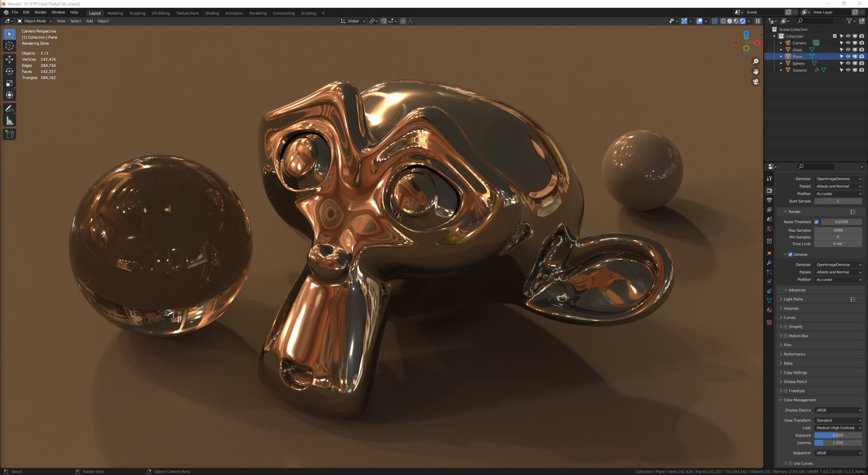Uncheck the Collection exclude checkbox
This screenshot has height=475, width=868.
coord(835,36)
